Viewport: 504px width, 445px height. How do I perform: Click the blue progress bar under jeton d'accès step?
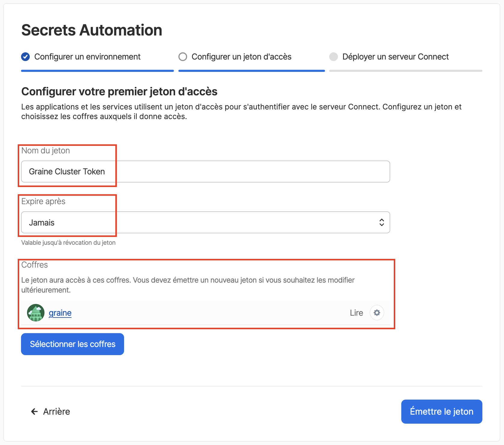point(251,71)
